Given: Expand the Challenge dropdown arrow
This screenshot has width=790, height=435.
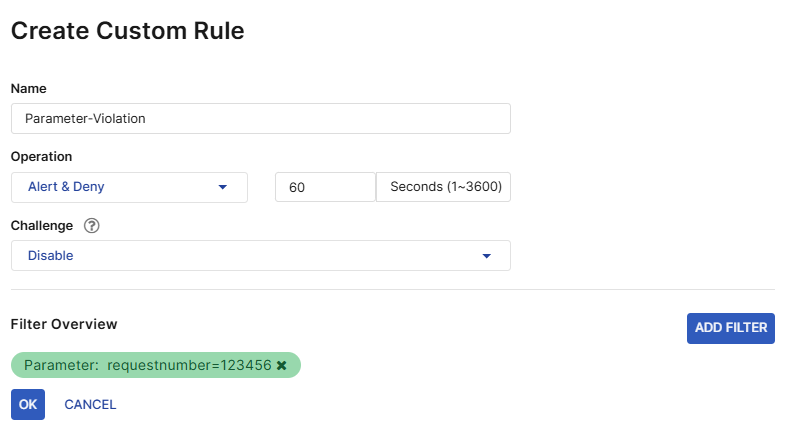Looking at the screenshot, I should [x=486, y=256].
